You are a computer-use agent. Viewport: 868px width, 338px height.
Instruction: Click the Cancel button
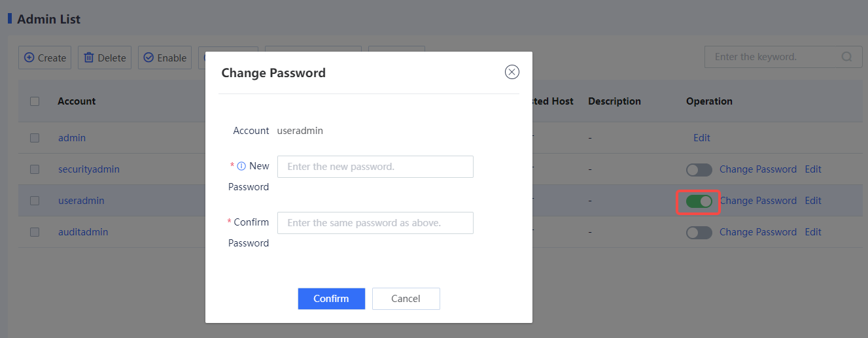click(406, 299)
